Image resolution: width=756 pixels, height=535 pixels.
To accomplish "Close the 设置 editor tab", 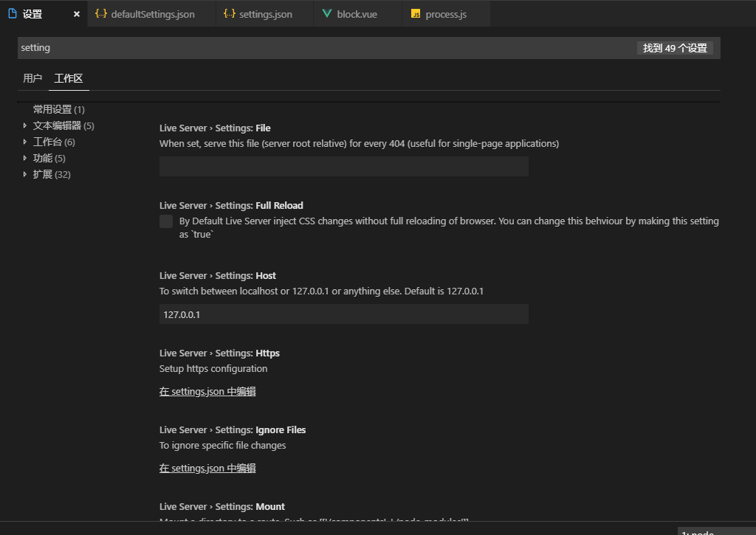I will [x=76, y=13].
